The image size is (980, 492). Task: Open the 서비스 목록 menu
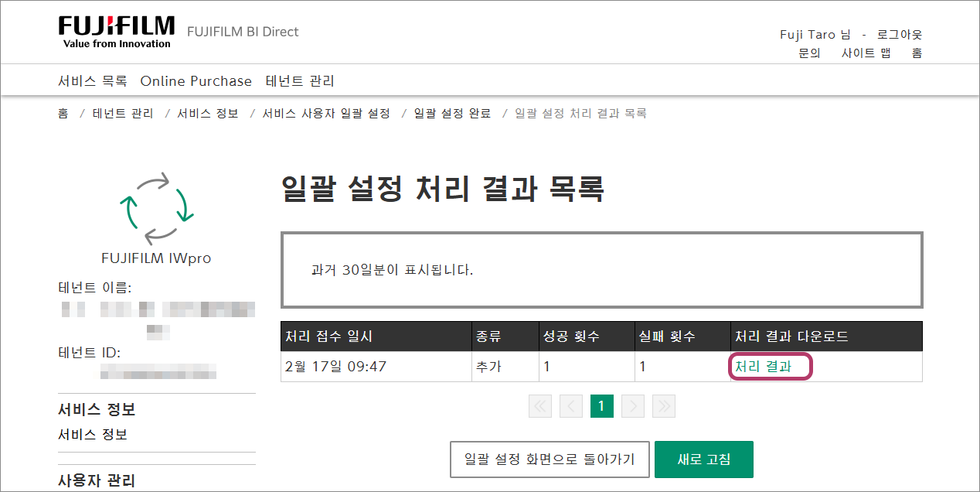[93, 81]
